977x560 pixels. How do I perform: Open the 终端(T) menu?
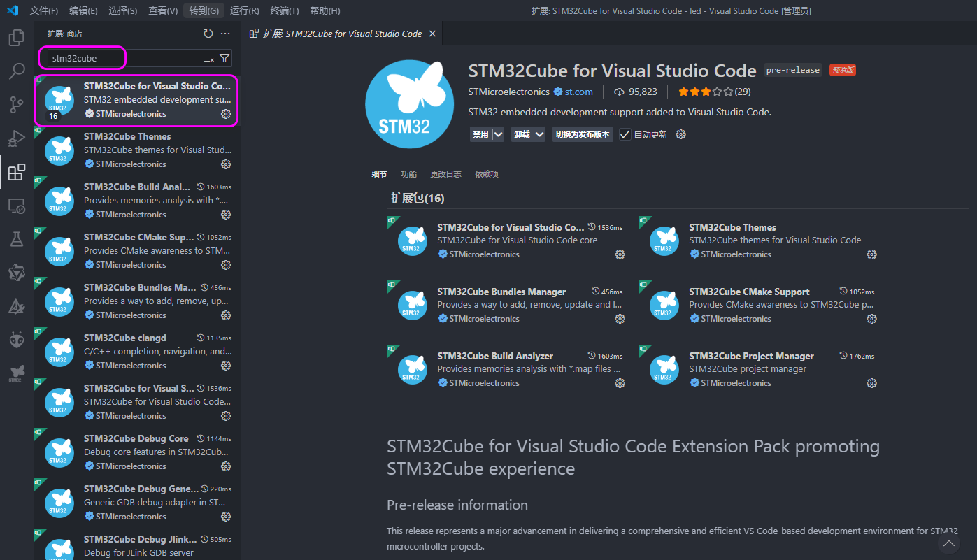click(285, 10)
